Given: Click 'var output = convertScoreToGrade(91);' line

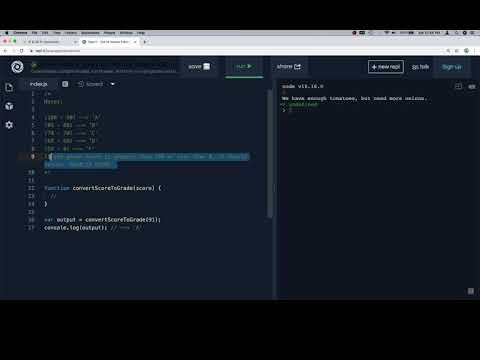Looking at the screenshot, I should (102, 220).
